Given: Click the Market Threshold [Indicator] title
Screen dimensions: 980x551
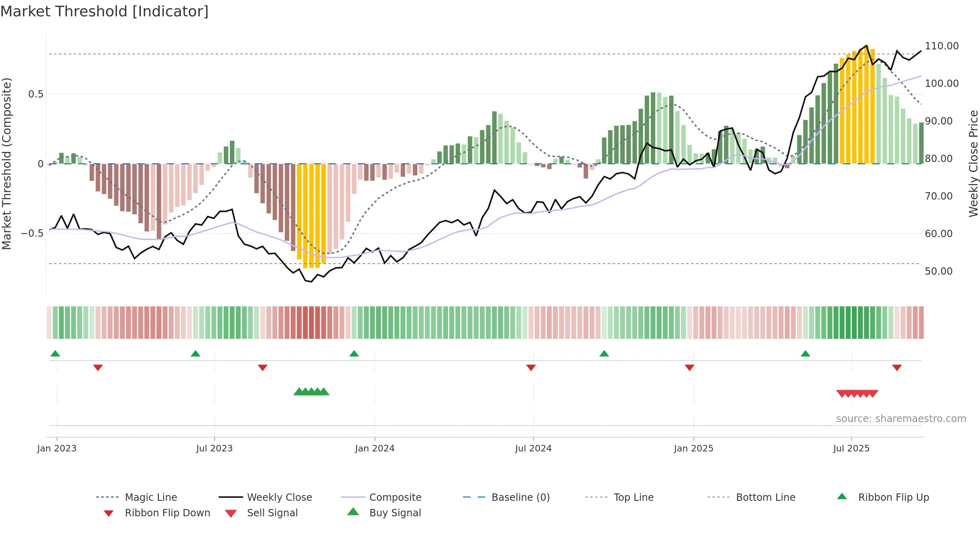Looking at the screenshot, I should [x=105, y=11].
